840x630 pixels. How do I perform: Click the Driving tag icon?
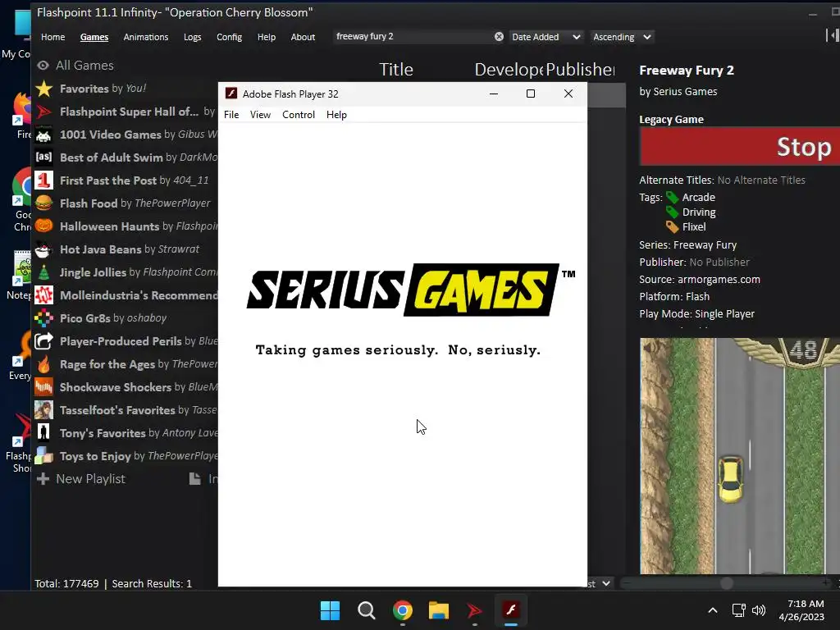click(672, 212)
